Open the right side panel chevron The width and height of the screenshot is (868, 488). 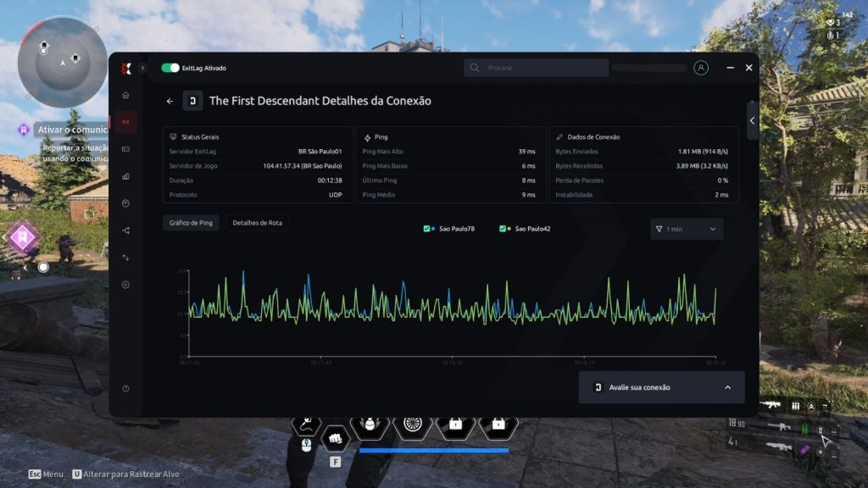coord(753,120)
